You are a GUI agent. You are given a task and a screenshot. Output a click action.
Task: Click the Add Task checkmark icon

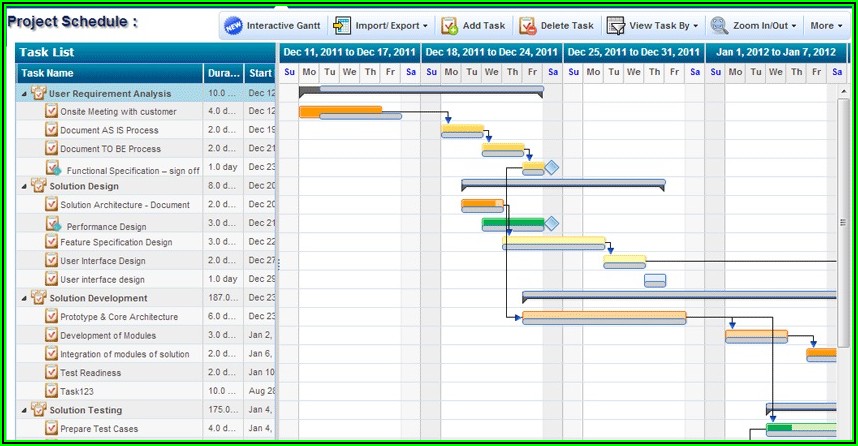(449, 26)
